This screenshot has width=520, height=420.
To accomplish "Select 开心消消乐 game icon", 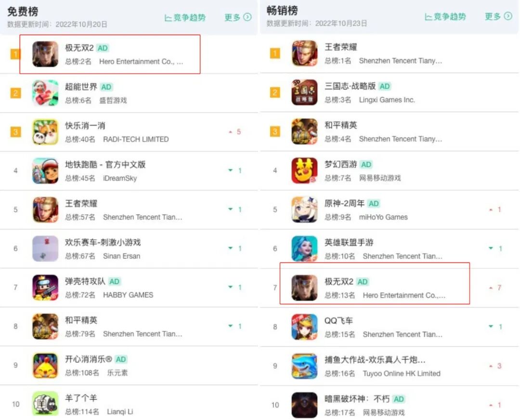I will click(x=45, y=366).
